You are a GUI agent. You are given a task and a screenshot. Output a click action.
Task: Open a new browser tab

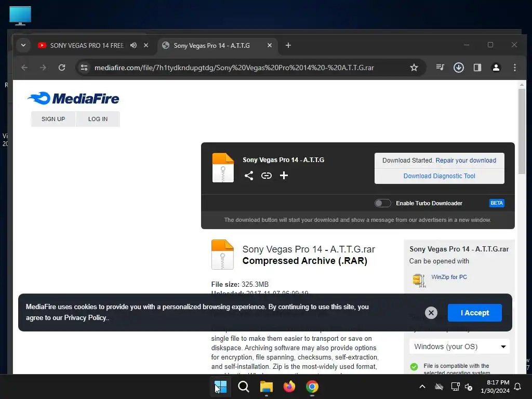click(288, 45)
